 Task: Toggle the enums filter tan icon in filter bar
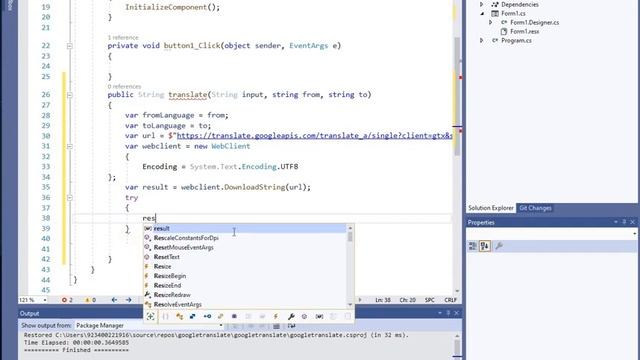[220, 316]
